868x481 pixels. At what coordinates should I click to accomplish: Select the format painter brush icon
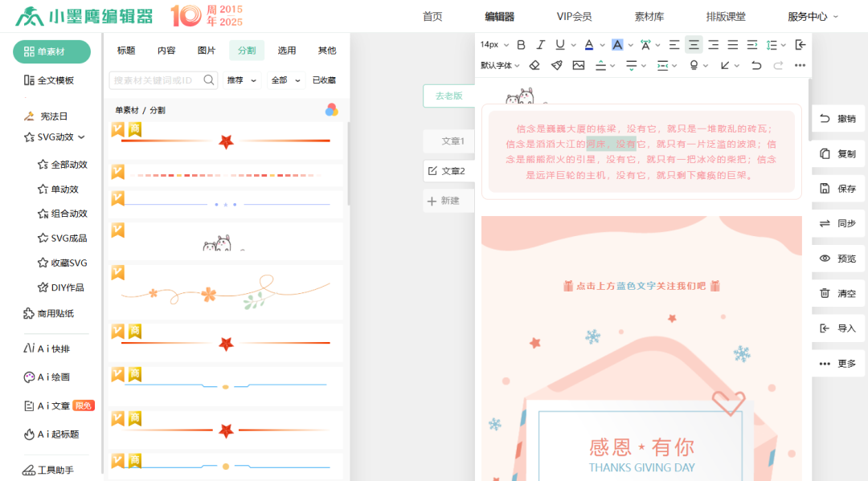point(556,65)
